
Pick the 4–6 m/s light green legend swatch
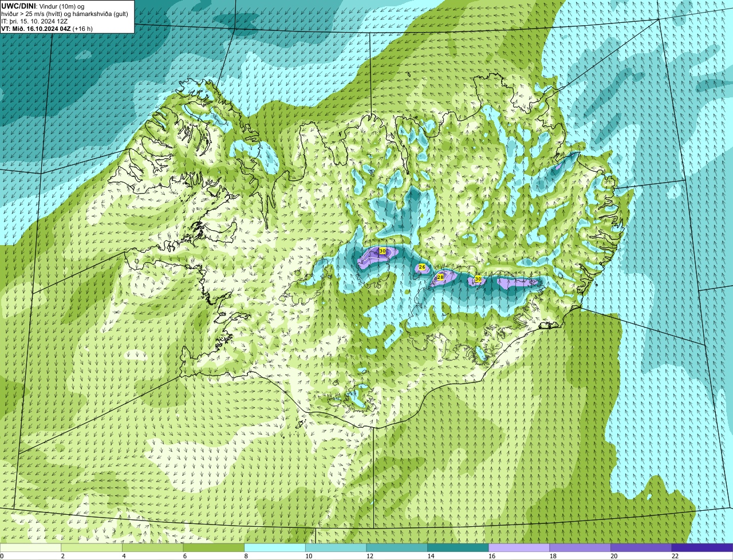(x=153, y=547)
